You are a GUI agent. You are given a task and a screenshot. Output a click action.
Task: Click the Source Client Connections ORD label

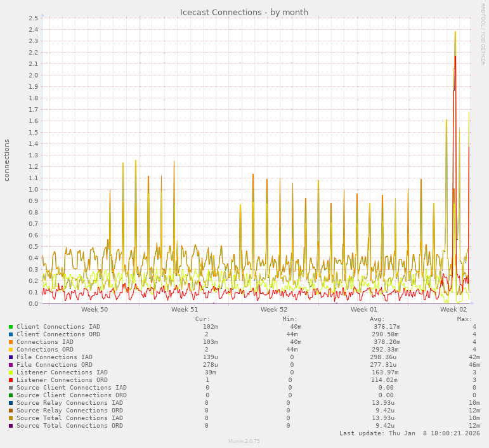click(x=71, y=395)
